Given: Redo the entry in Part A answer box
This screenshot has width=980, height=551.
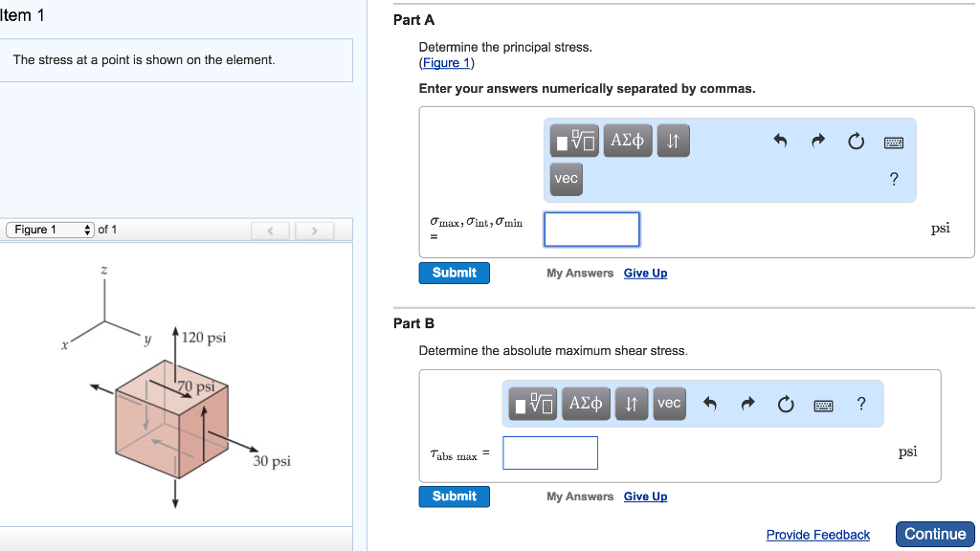Looking at the screenshot, I should [x=817, y=140].
